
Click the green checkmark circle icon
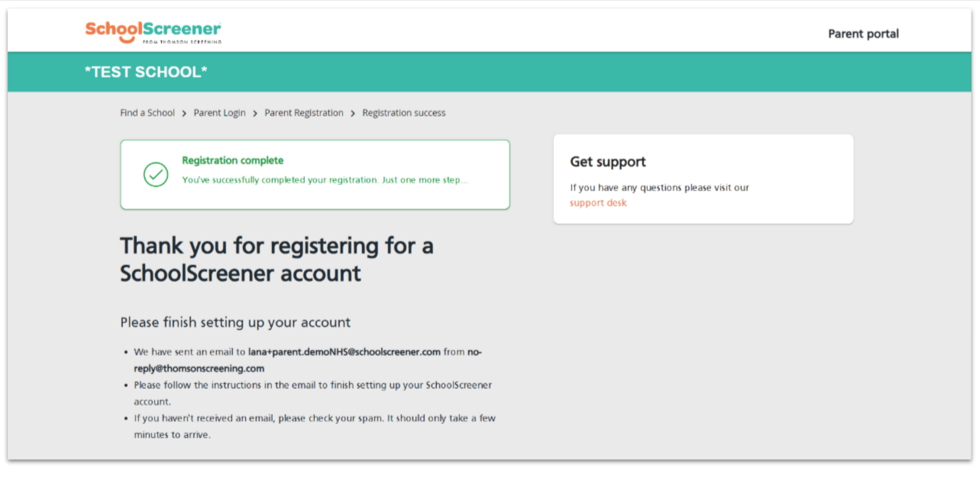click(x=156, y=174)
